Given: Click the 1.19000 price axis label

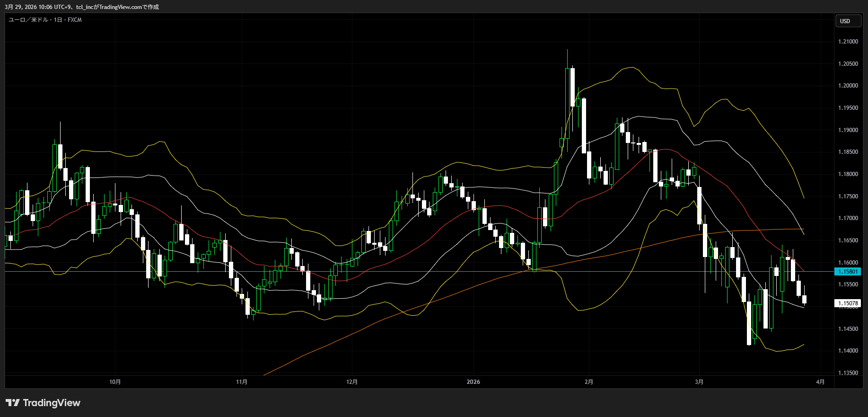Looking at the screenshot, I should tap(848, 130).
